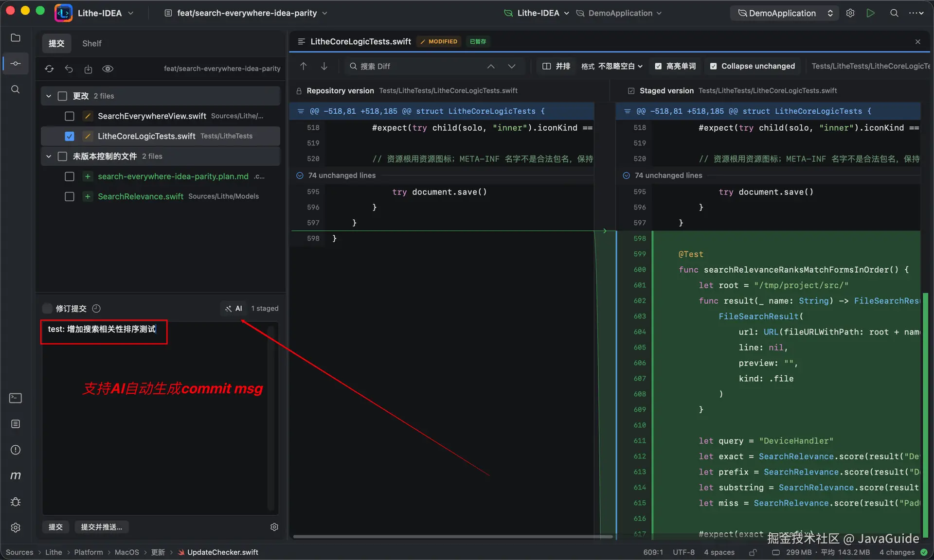The width and height of the screenshot is (934, 560).
Task: Open the Debug bug sidebar icon
Action: pyautogui.click(x=16, y=502)
